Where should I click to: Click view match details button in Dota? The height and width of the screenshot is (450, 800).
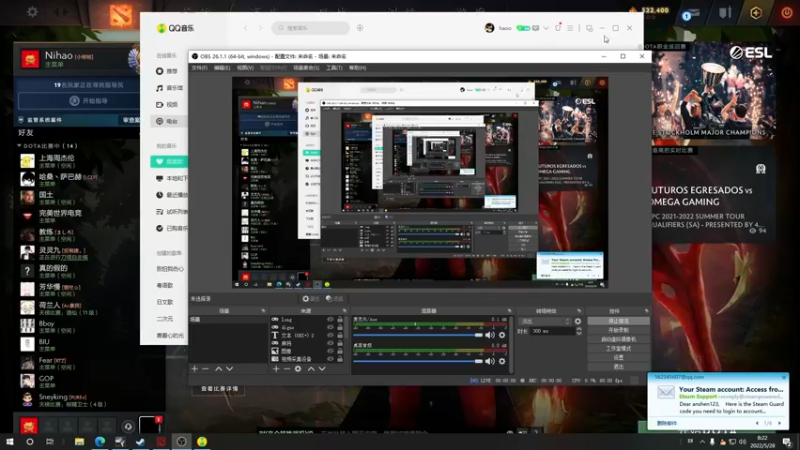[219, 389]
